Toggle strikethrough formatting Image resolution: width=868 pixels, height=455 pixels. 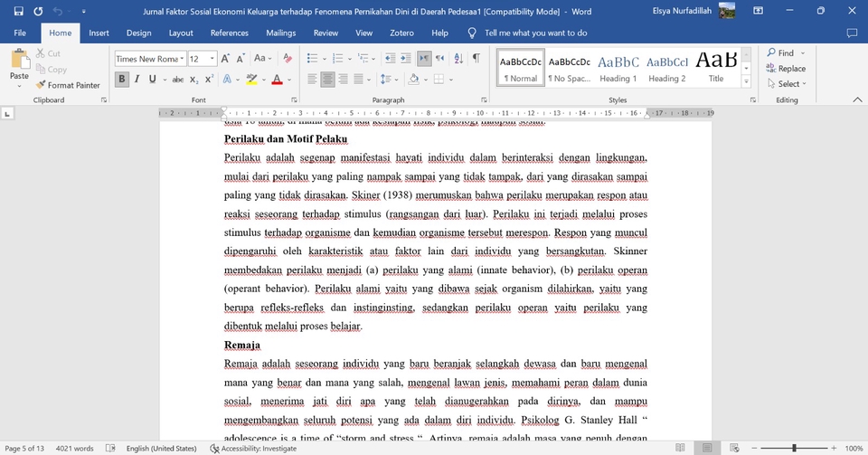[x=178, y=80]
